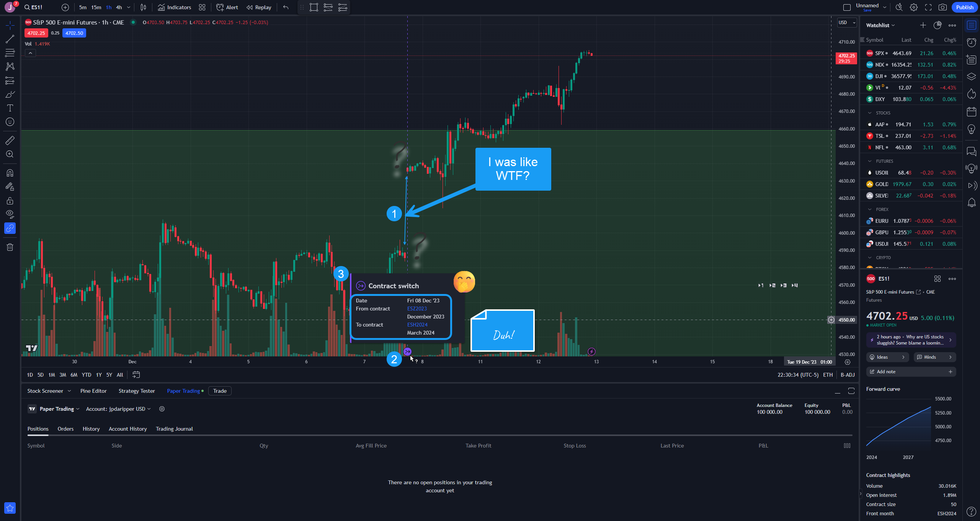980x521 pixels.
Task: Open the ESH2024 contract link
Action: 417,324
